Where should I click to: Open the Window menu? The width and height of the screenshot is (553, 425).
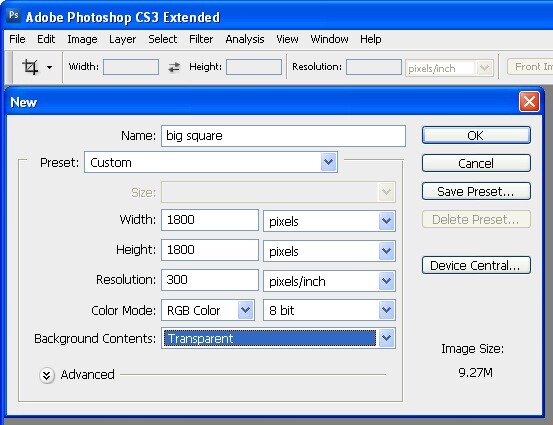pyautogui.click(x=329, y=39)
